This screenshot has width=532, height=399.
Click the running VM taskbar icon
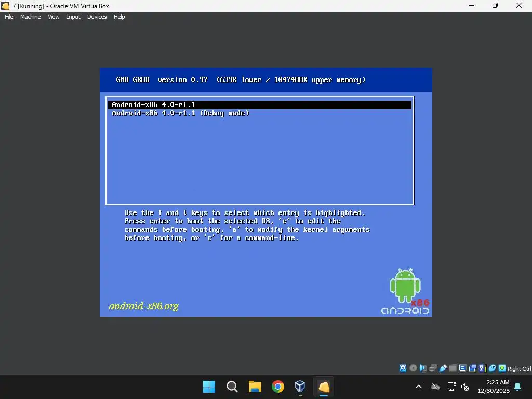324,387
